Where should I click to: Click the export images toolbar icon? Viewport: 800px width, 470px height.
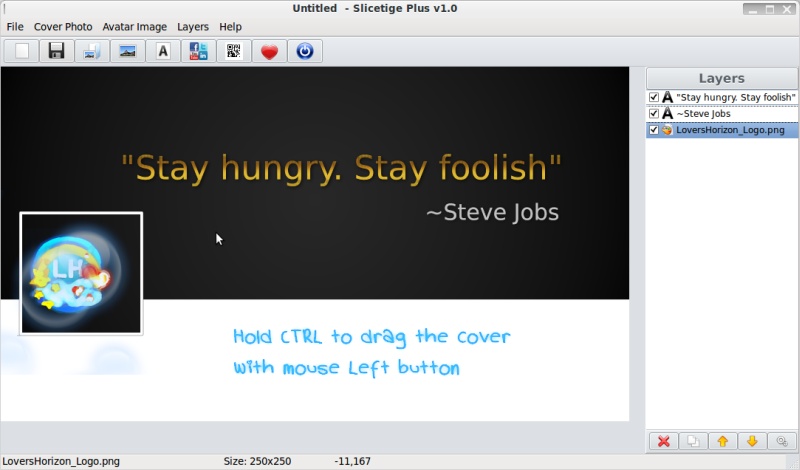click(x=92, y=51)
